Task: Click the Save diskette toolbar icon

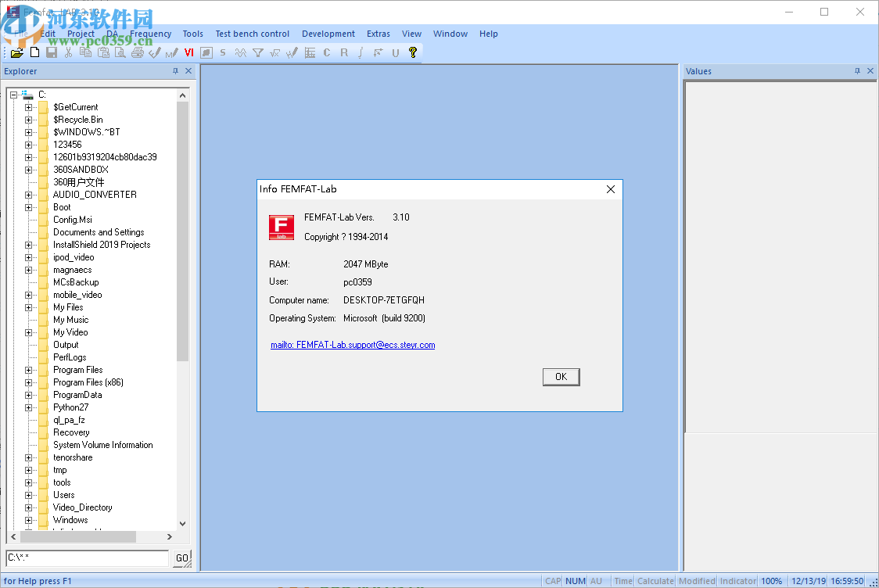Action: [x=52, y=52]
